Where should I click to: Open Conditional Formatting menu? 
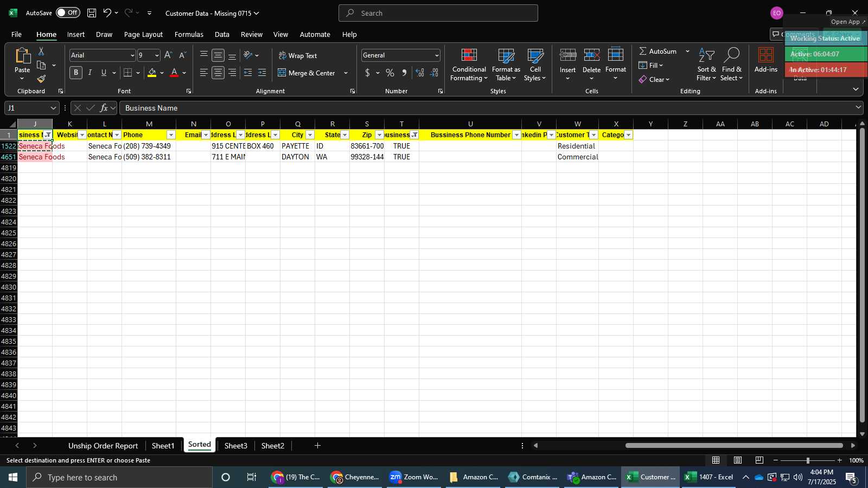pyautogui.click(x=469, y=65)
